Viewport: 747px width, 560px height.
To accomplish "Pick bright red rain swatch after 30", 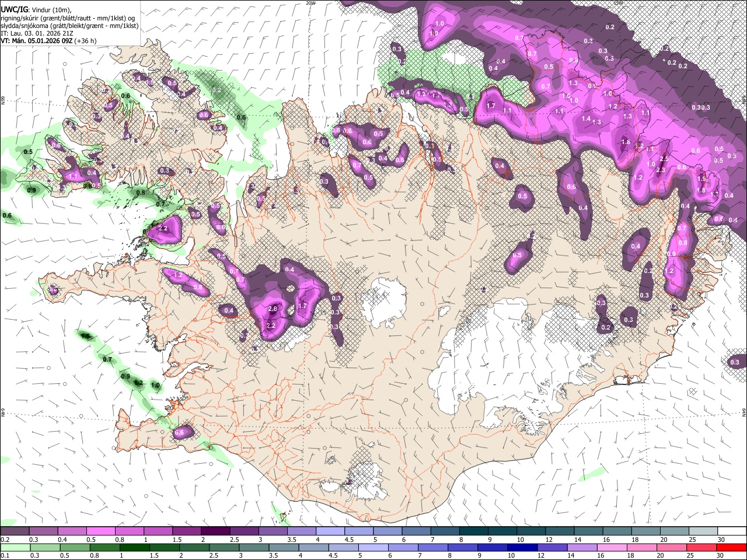I will pos(731,547).
